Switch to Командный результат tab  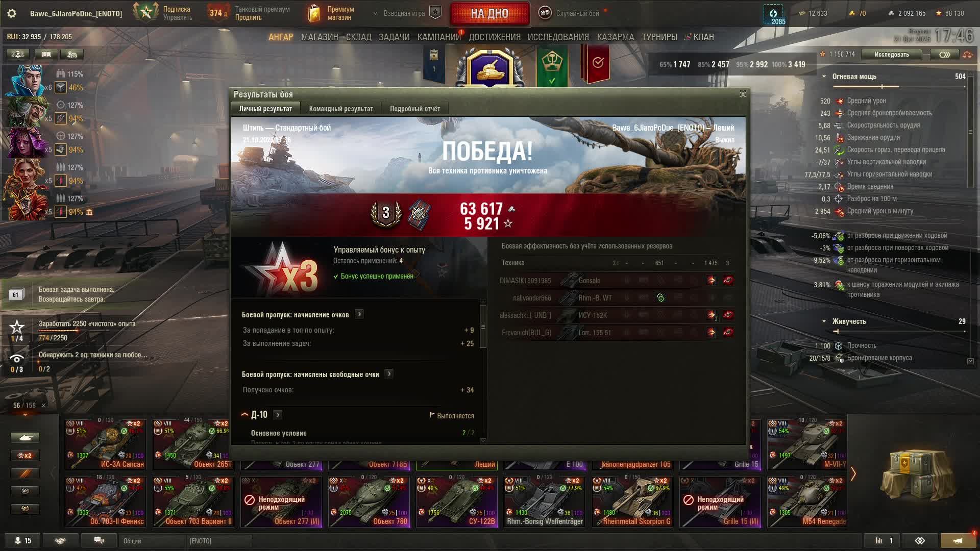341,109
